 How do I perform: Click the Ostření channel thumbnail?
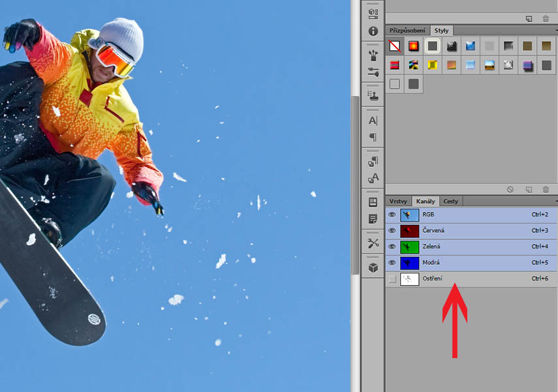coord(410,279)
